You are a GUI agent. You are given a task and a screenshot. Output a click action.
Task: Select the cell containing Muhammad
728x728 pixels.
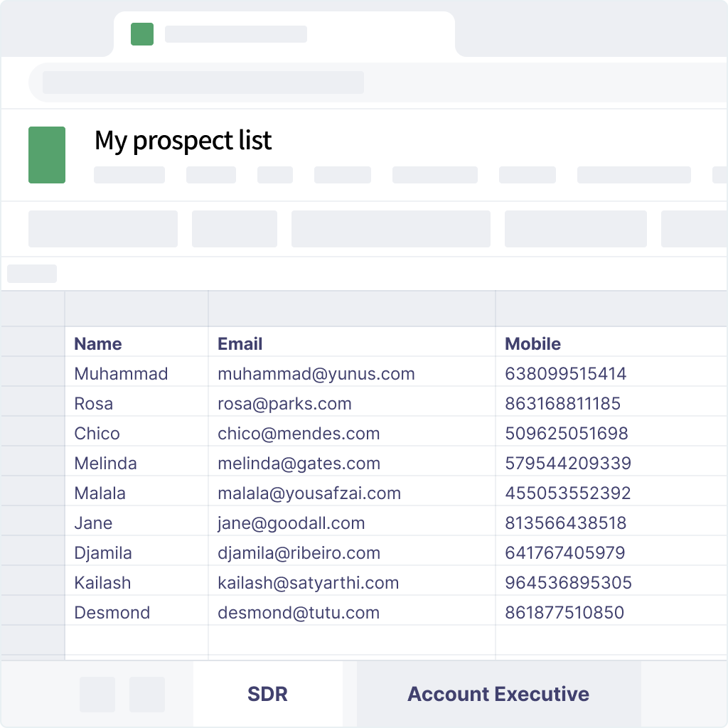(x=136, y=373)
